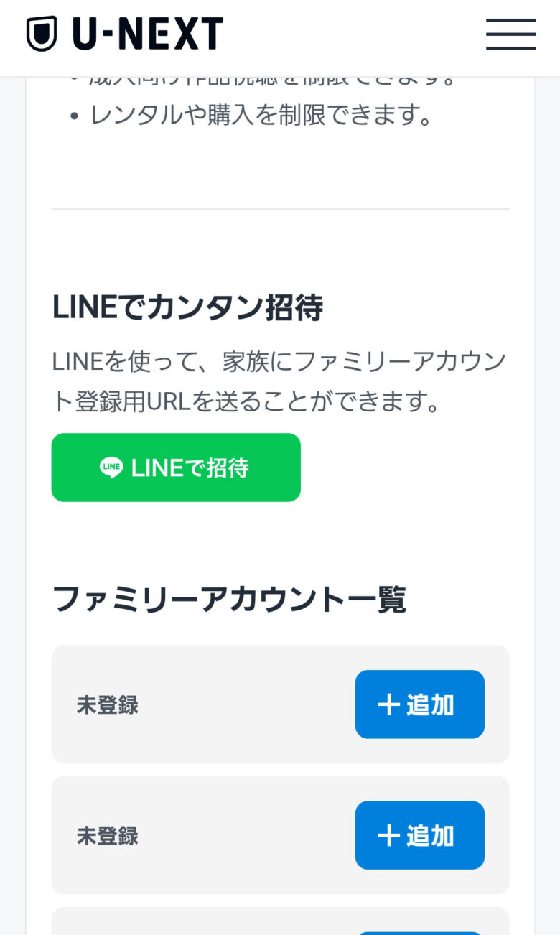The height and width of the screenshot is (935, 560).
Task: Click the empty header area beside logo
Action: (x=352, y=34)
